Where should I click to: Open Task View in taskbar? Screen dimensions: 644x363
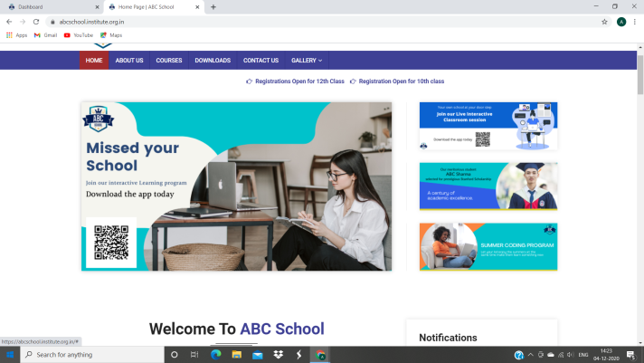pyautogui.click(x=194, y=354)
